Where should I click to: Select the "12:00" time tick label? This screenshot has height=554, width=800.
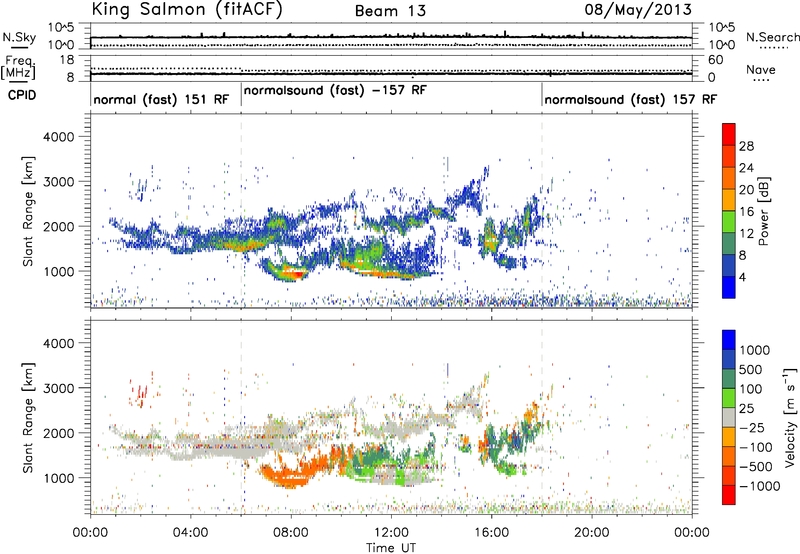coord(391,533)
